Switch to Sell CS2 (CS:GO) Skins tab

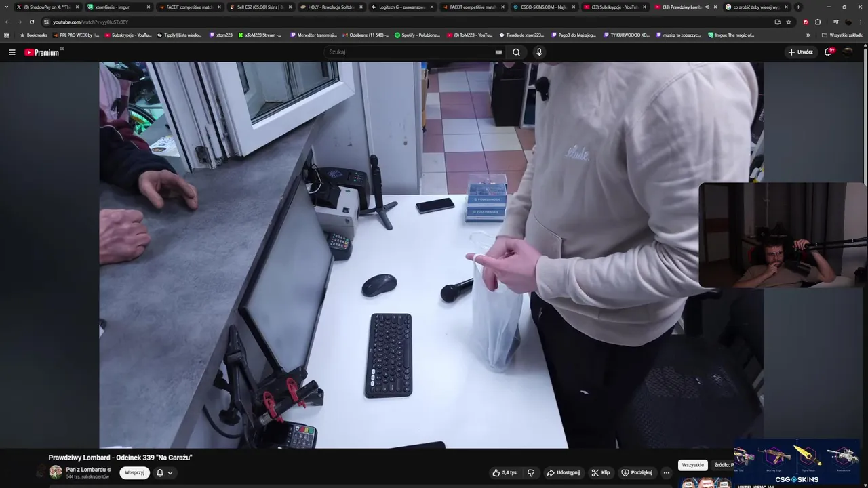click(260, 7)
